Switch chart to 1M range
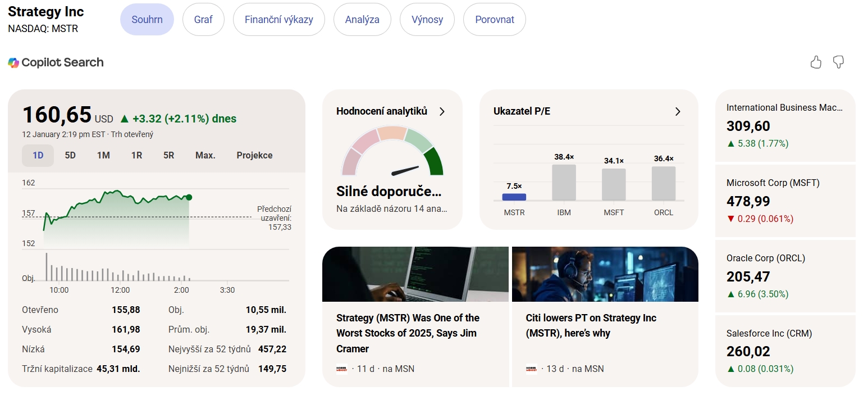868x395 pixels. 103,156
